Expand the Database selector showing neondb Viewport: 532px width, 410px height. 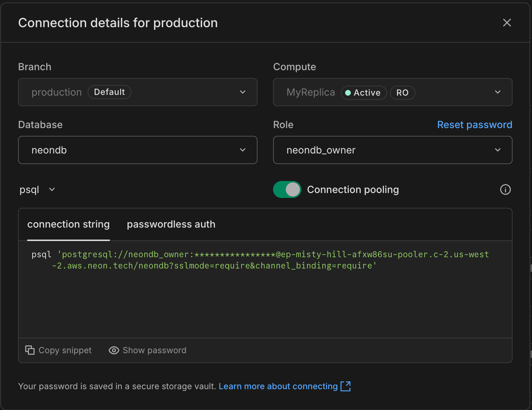click(243, 150)
